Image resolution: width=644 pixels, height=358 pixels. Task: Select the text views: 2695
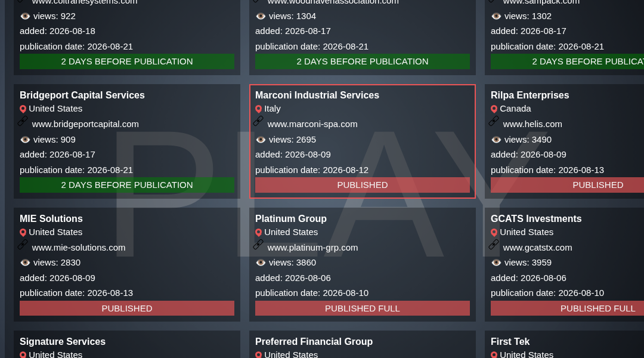[292, 140]
